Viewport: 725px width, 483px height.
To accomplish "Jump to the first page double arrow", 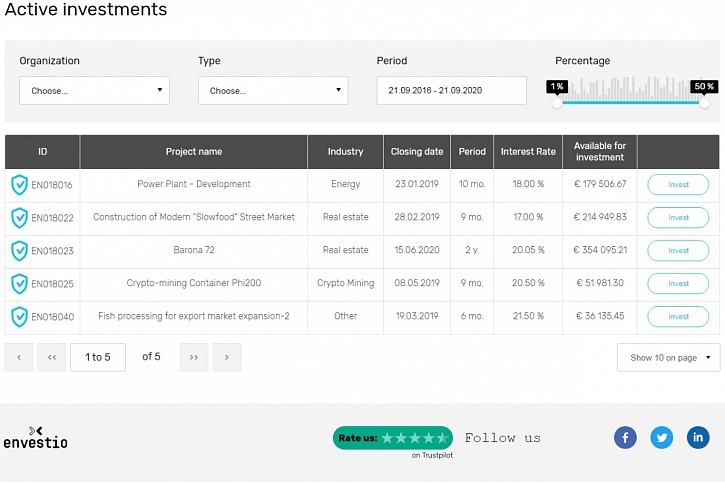I will point(52,357).
